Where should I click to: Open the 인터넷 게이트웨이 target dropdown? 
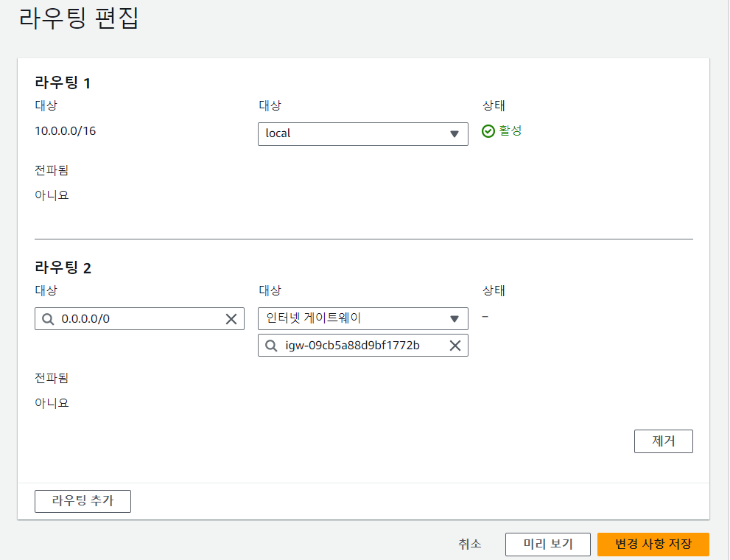tap(363, 319)
